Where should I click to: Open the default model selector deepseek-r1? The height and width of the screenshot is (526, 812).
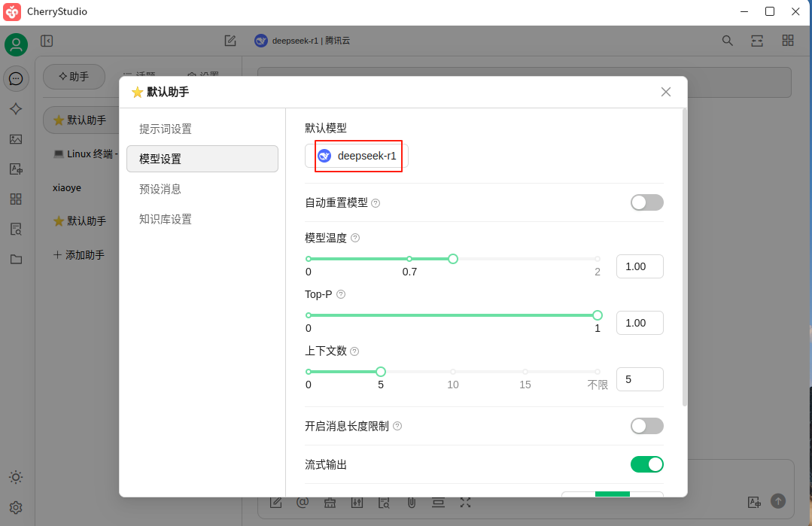click(x=357, y=156)
